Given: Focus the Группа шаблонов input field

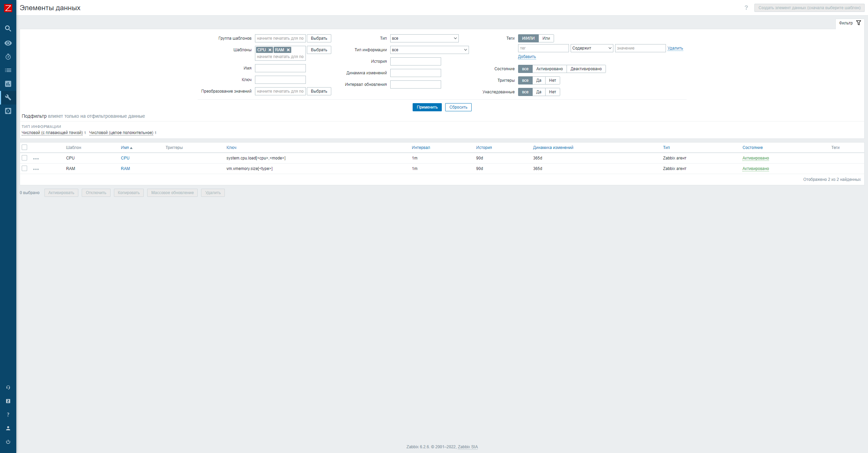Looking at the screenshot, I should coord(280,38).
